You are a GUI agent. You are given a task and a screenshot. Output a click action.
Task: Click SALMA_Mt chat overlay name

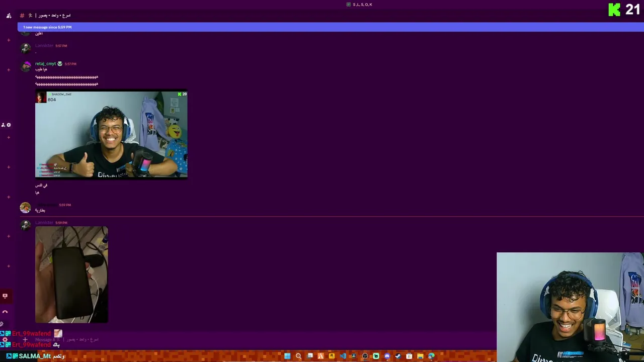(x=35, y=356)
